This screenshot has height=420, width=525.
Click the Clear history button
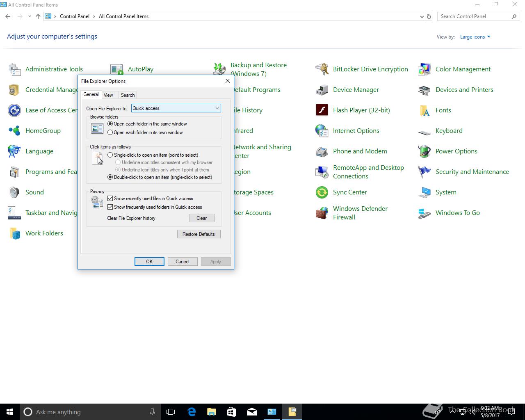202,218
